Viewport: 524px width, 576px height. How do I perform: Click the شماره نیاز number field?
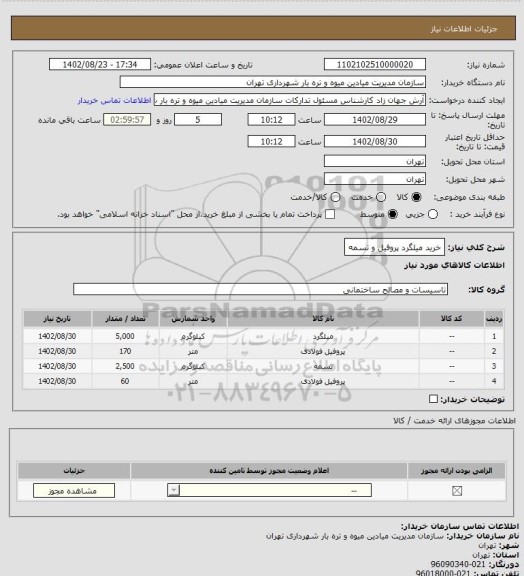pos(375,65)
